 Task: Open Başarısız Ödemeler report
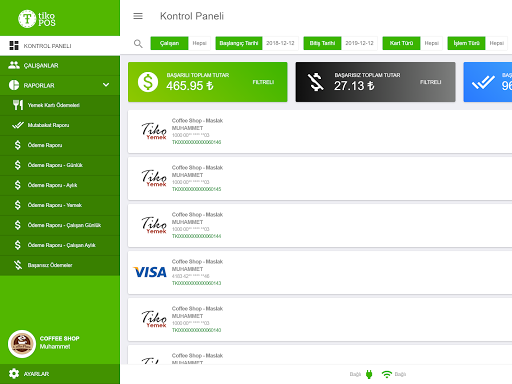[60, 265]
